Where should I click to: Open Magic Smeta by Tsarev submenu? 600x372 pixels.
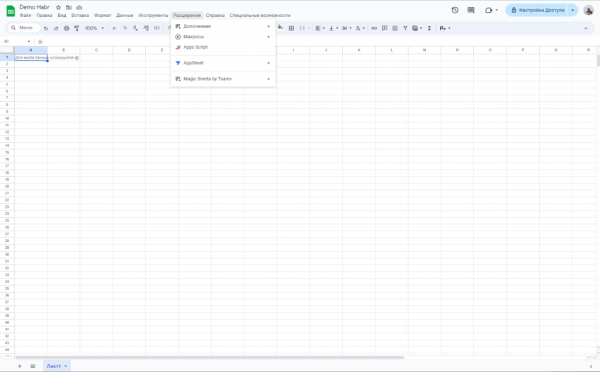(223, 79)
